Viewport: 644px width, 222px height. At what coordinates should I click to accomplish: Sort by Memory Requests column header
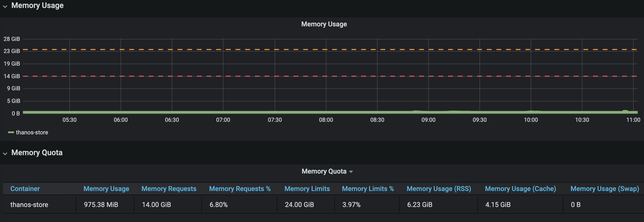click(169, 189)
